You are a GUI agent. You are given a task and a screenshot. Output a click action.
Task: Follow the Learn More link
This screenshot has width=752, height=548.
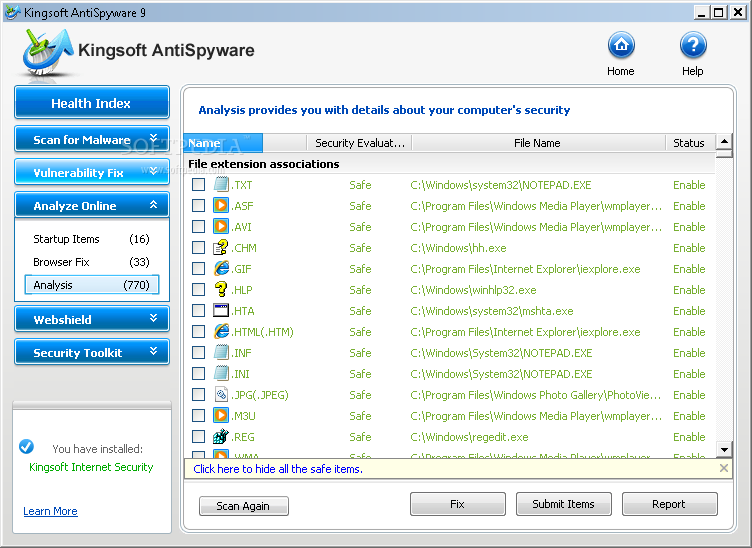coord(50,511)
